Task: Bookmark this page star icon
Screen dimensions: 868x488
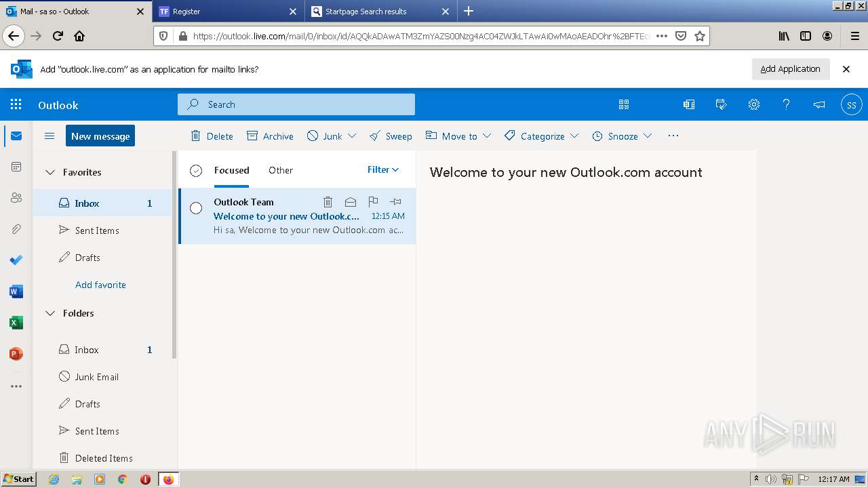Action: (700, 36)
